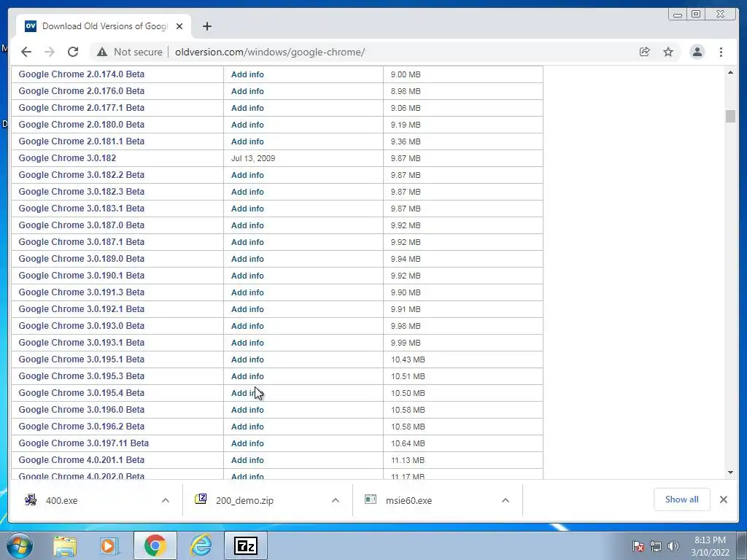Click Add info for Chrome 3.0.197.11 Beta
The image size is (747, 560).
click(247, 443)
